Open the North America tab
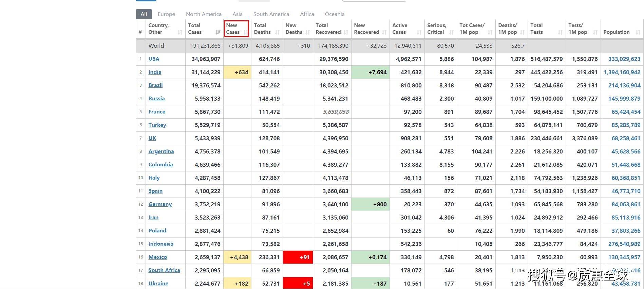 pyautogui.click(x=204, y=14)
